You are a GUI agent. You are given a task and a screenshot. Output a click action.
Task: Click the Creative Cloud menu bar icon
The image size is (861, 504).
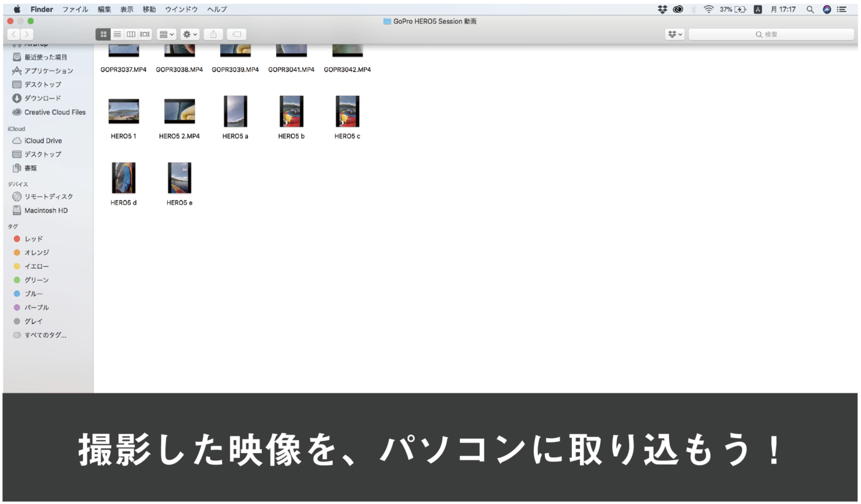[x=678, y=9]
